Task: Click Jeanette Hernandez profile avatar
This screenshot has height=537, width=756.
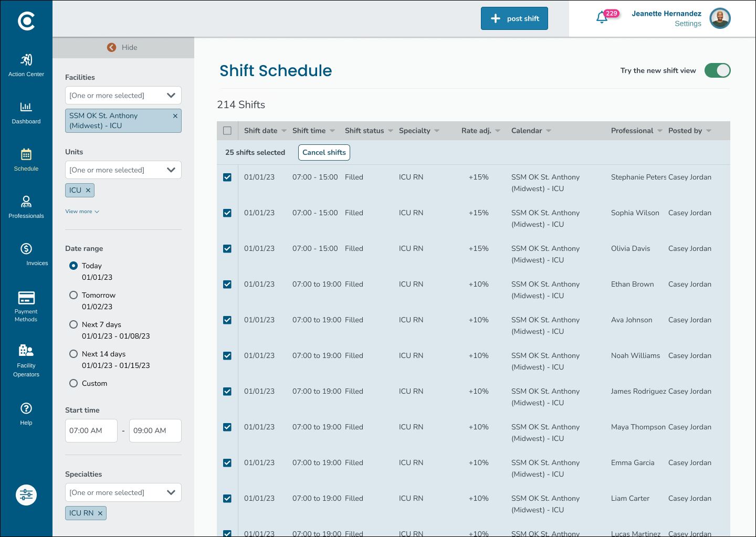Action: [x=720, y=18]
